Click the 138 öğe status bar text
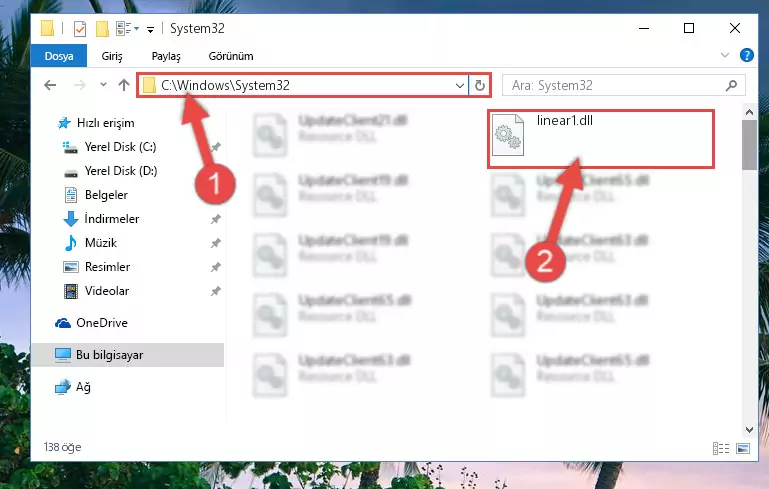The height and width of the screenshot is (489, 769). point(62,447)
